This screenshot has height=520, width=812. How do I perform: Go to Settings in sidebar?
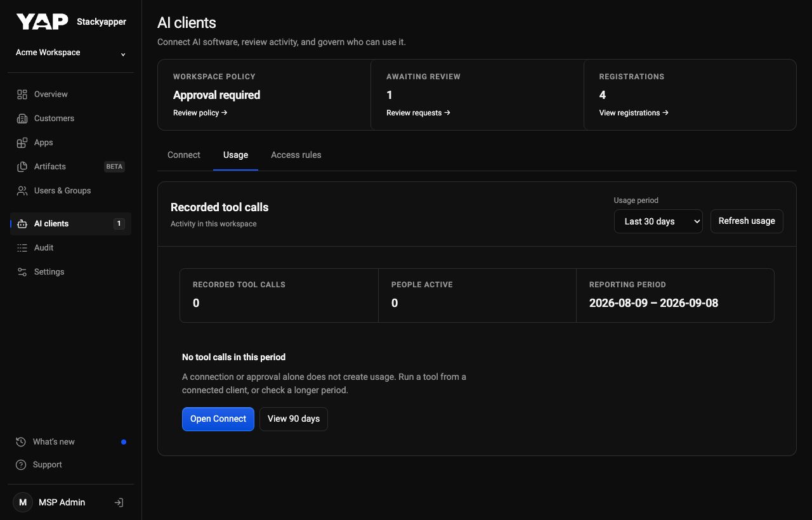point(70,272)
